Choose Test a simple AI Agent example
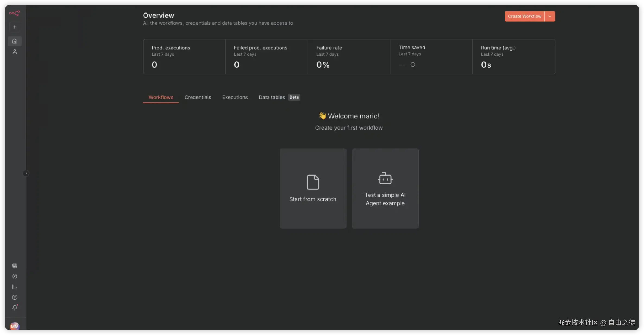This screenshot has width=644, height=335. click(x=385, y=188)
